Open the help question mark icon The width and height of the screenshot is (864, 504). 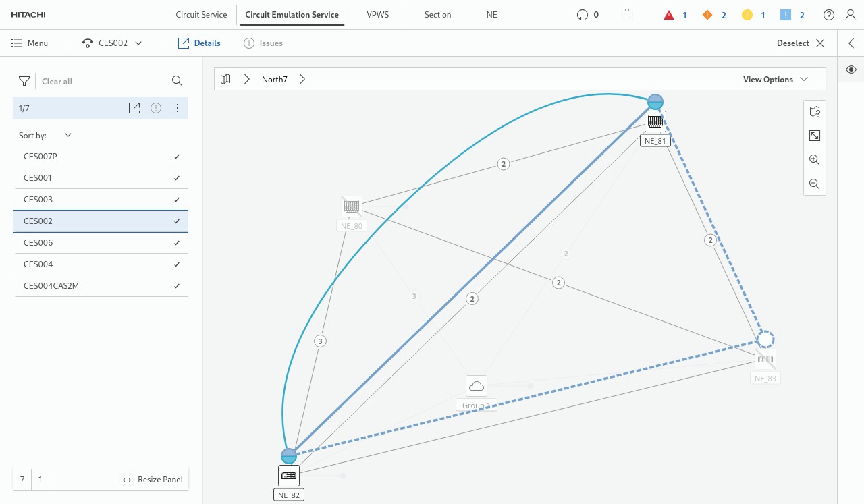[829, 15]
